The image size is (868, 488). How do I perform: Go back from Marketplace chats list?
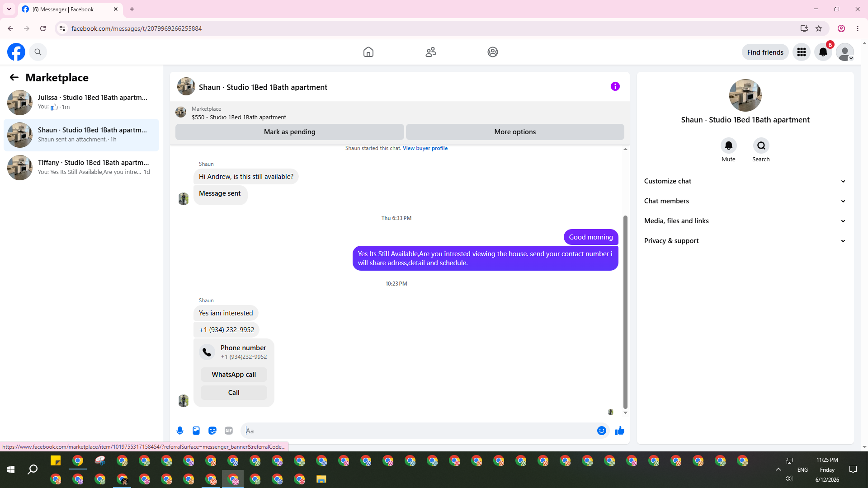coord(14,77)
